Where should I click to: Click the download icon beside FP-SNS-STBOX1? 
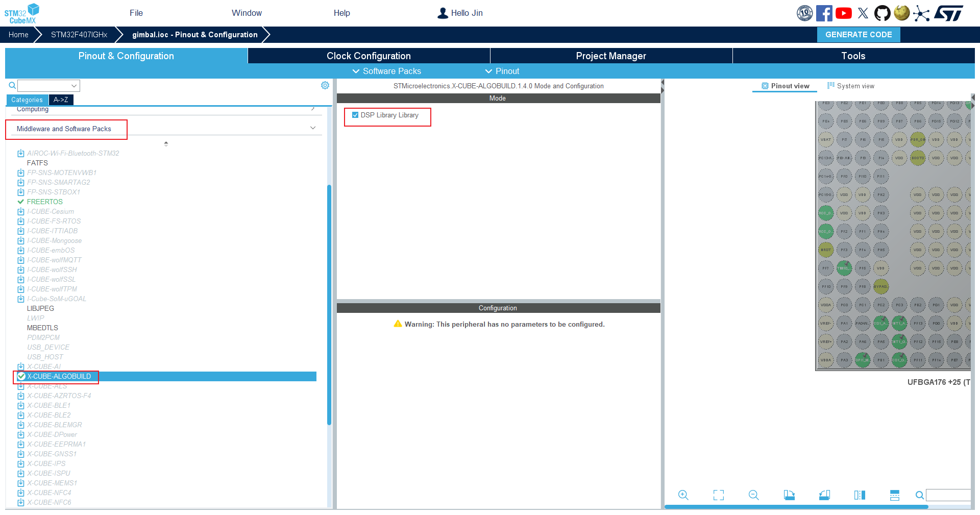pyautogui.click(x=21, y=192)
